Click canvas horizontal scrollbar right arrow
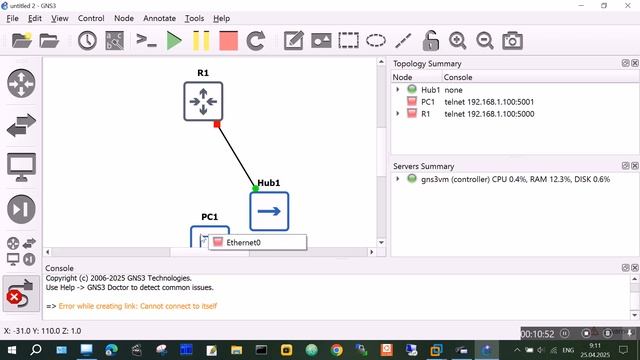 point(371,252)
